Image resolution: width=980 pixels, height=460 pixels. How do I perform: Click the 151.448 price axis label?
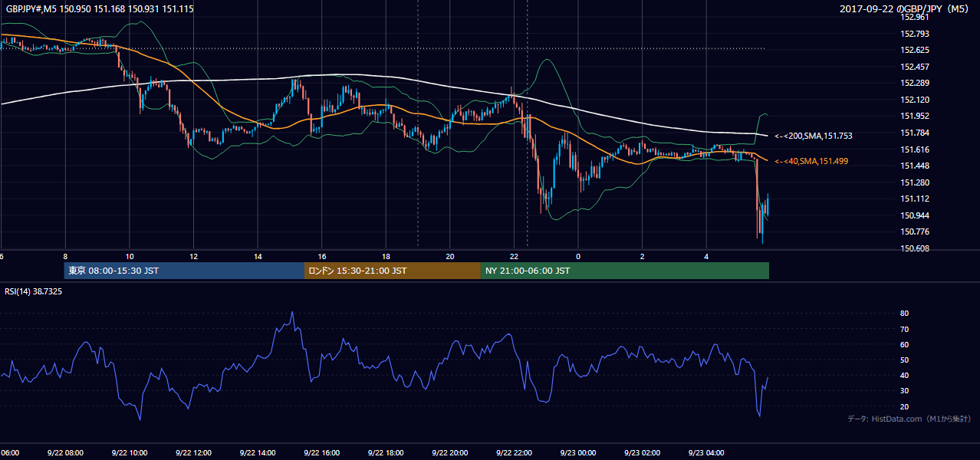(x=915, y=166)
